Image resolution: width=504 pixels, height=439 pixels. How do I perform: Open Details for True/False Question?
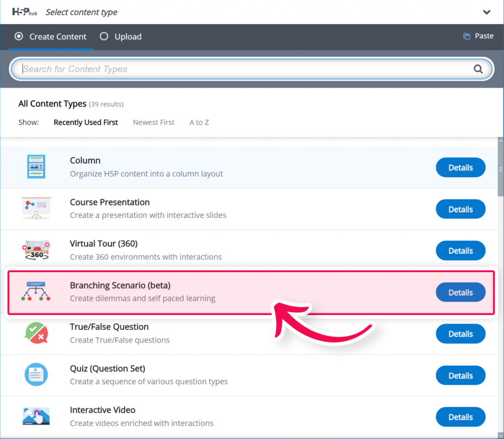[460, 334]
